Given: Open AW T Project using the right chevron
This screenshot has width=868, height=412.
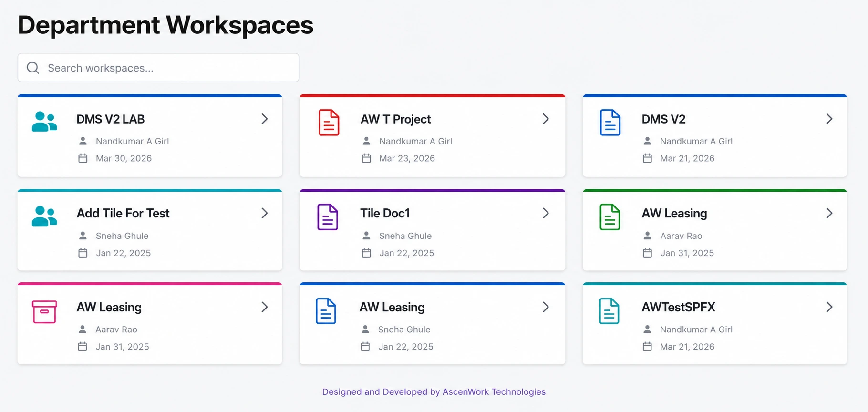Looking at the screenshot, I should pos(546,119).
